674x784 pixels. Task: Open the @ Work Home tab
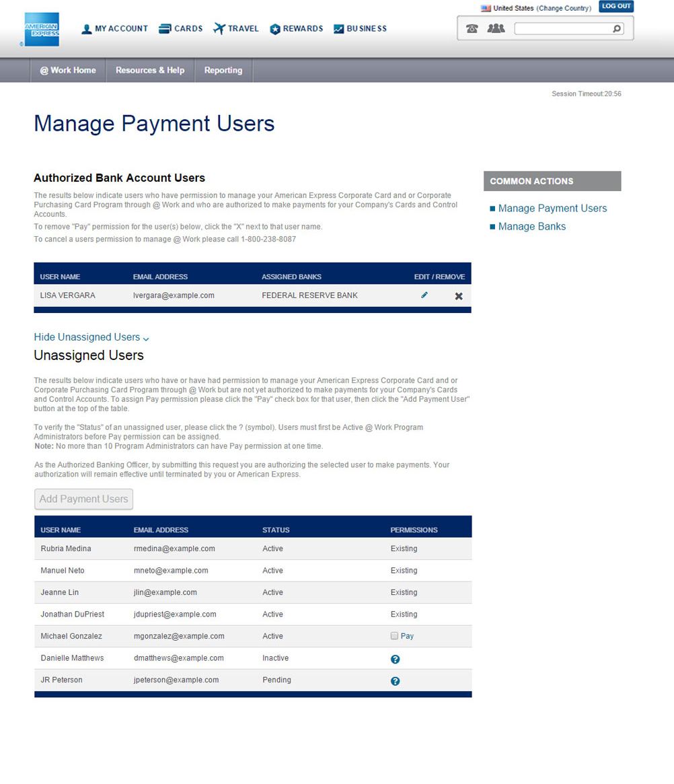pyautogui.click(x=68, y=70)
